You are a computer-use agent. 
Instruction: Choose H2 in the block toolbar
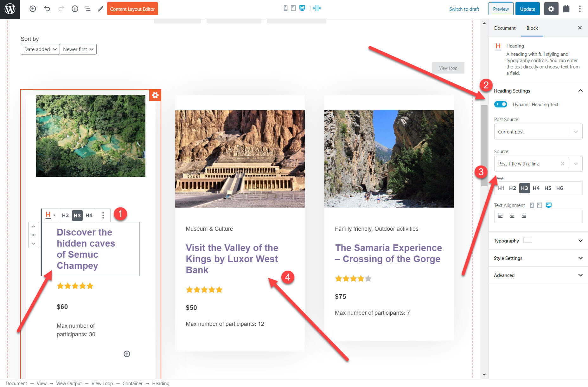pyautogui.click(x=65, y=216)
